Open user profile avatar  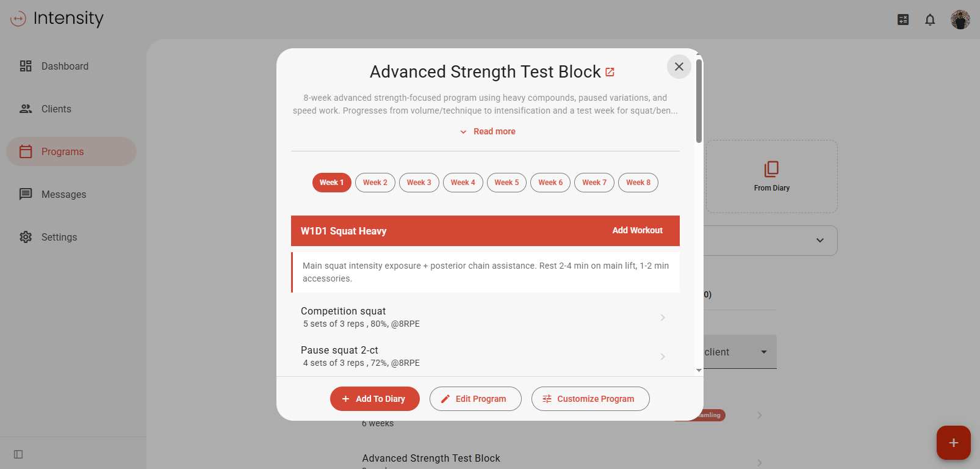click(960, 20)
